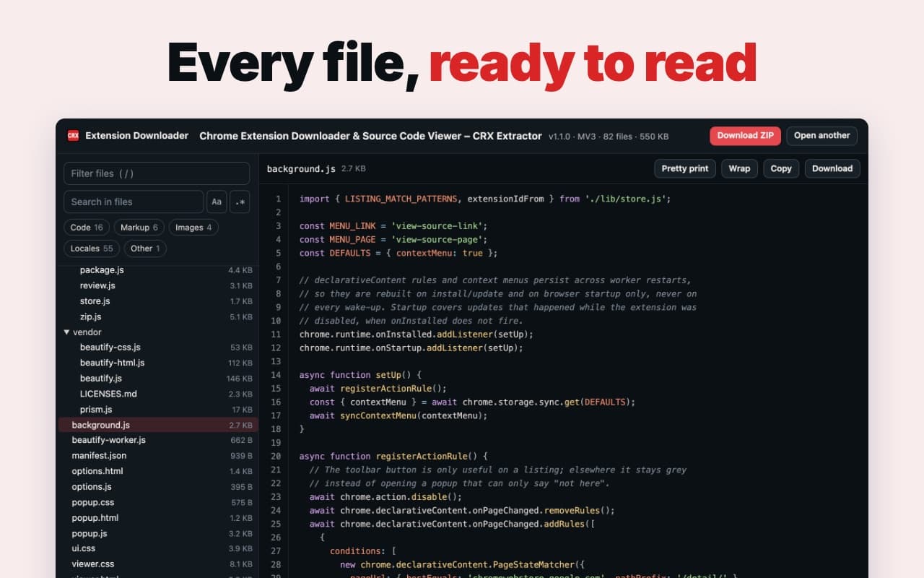Focus the Filter files input

pyautogui.click(x=157, y=173)
